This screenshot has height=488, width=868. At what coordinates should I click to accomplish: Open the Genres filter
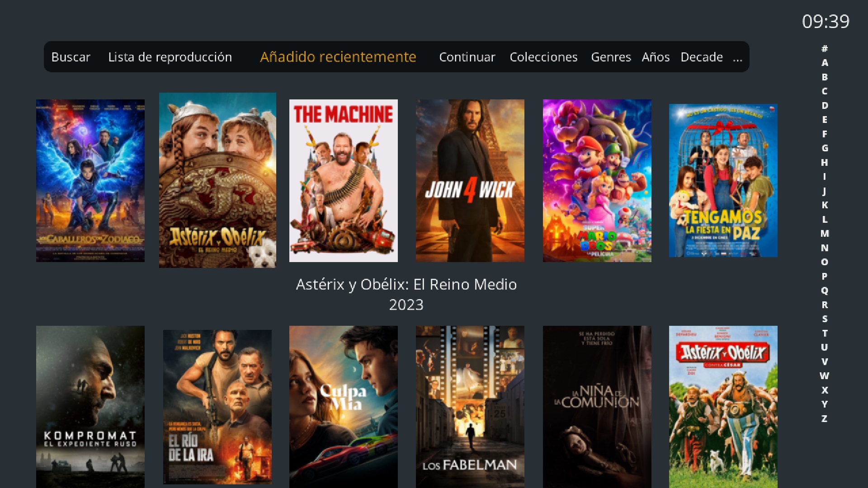pyautogui.click(x=611, y=57)
